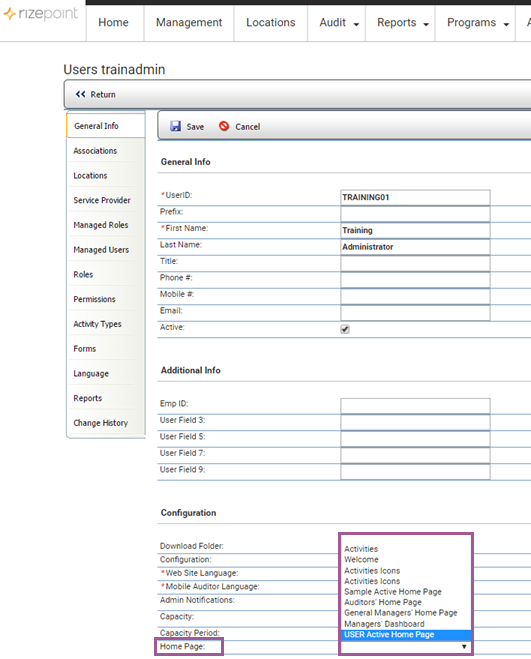Click the rizepoint logo
This screenshot has height=659, width=531.
coord(41,14)
